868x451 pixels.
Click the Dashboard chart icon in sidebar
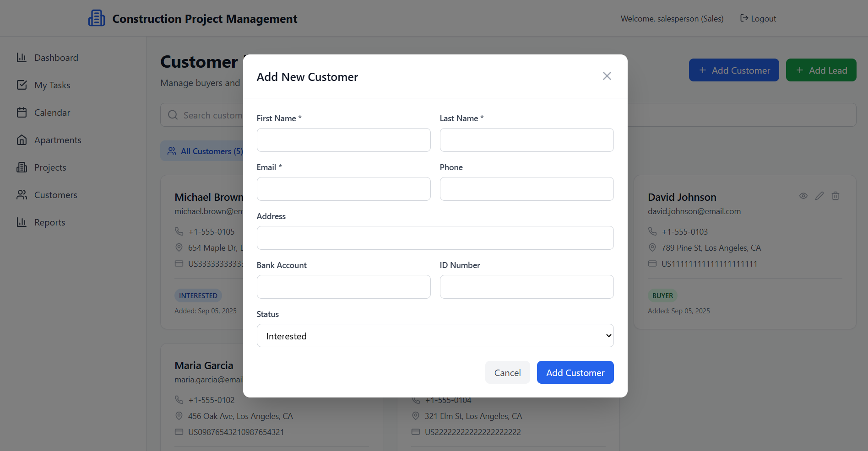tap(22, 58)
